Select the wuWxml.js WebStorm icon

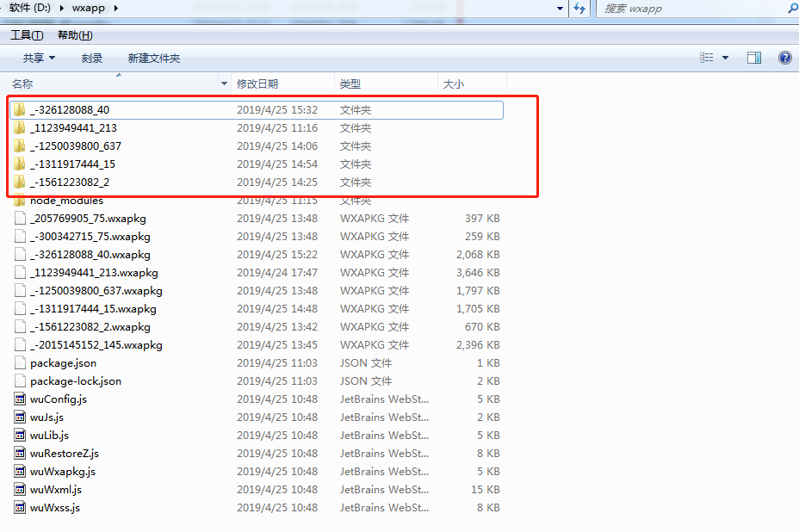20,490
